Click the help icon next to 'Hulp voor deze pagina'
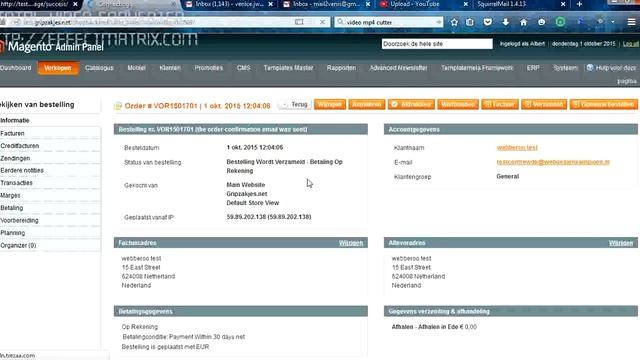This screenshot has height=360, width=640. [590, 68]
